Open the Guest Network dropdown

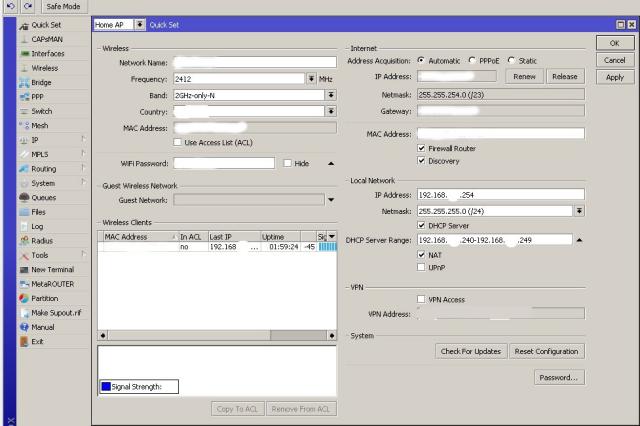(330, 200)
